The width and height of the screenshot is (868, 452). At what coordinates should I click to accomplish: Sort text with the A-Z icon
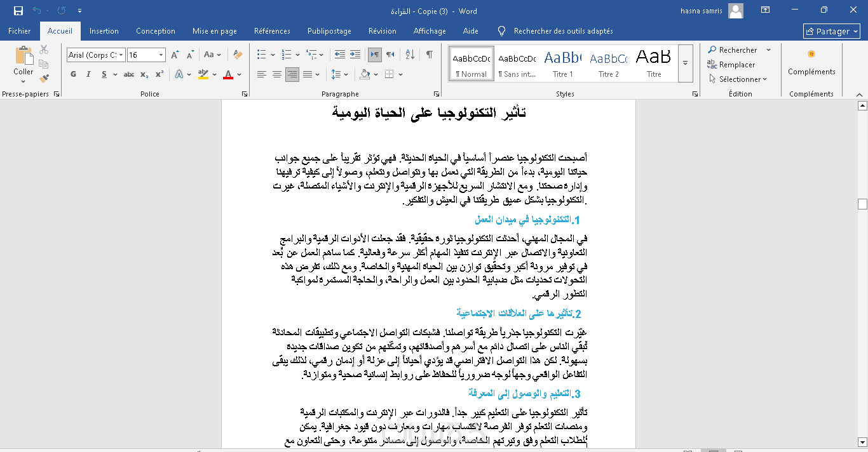pos(412,55)
